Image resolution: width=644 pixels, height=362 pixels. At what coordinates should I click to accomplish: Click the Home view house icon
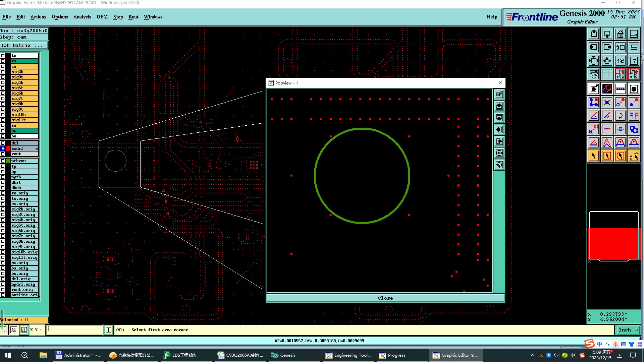coord(620,34)
